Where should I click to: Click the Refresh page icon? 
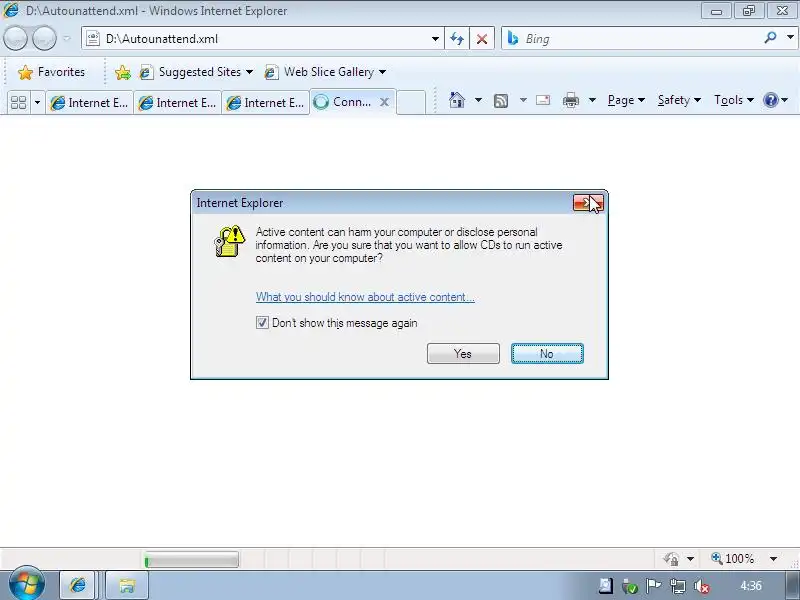(x=457, y=39)
